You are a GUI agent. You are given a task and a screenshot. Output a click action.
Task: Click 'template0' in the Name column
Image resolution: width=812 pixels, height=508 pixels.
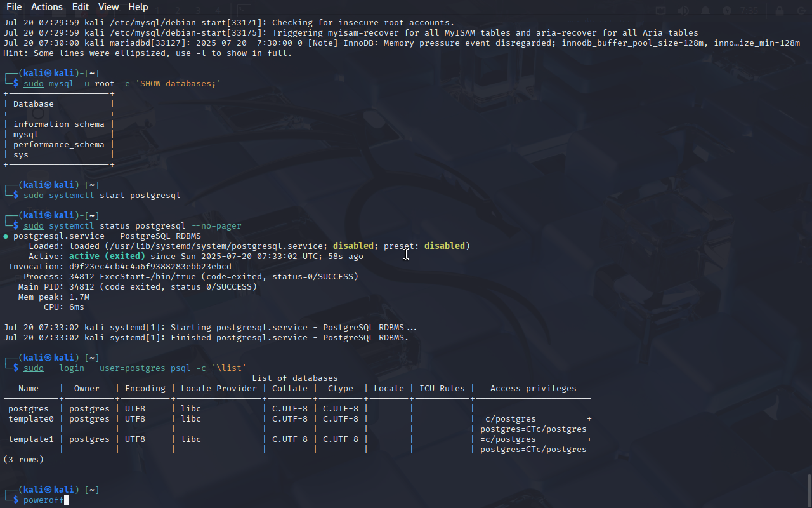pyautogui.click(x=31, y=419)
